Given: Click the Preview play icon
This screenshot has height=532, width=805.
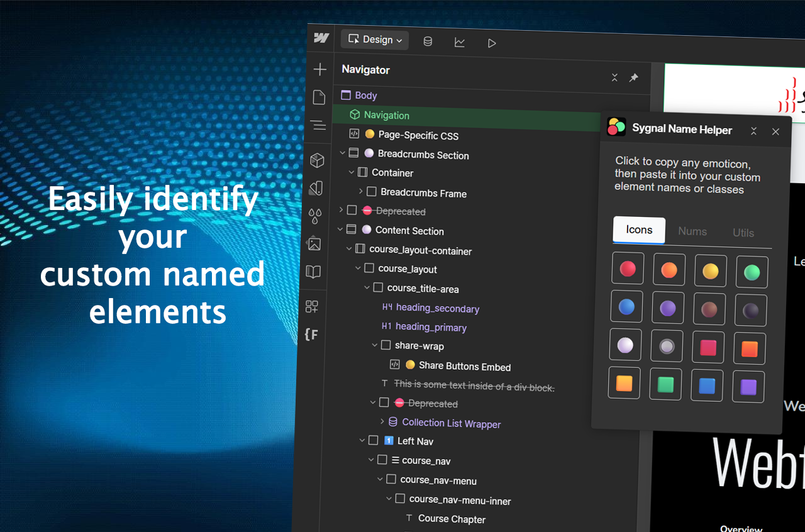Looking at the screenshot, I should [492, 43].
